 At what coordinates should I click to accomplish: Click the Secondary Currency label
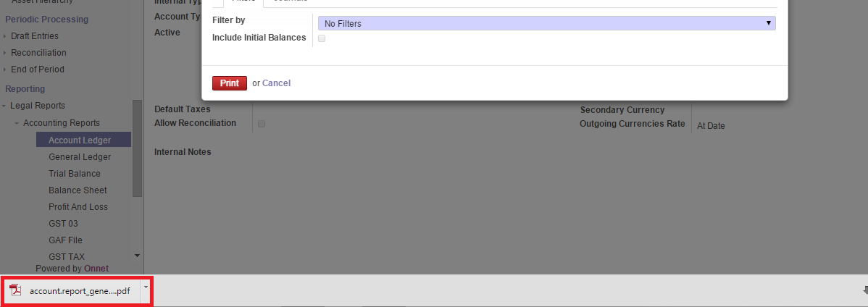coord(622,109)
